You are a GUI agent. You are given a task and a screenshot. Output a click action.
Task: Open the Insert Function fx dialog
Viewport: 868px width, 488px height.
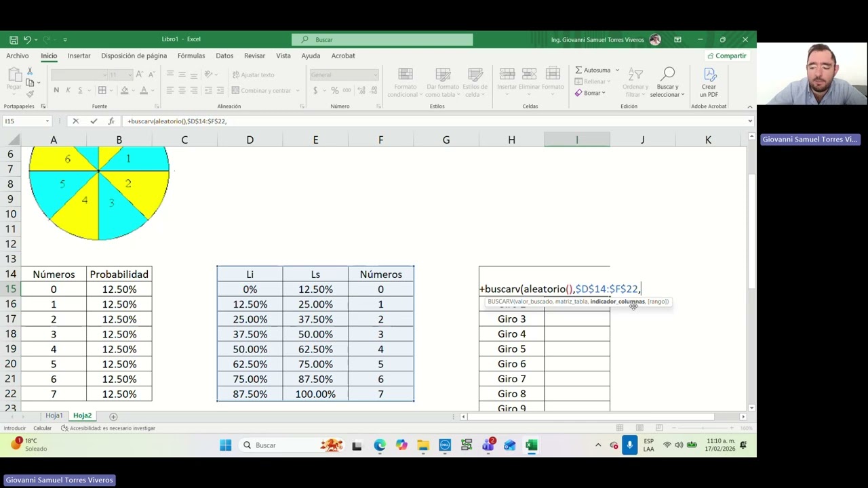[111, 121]
